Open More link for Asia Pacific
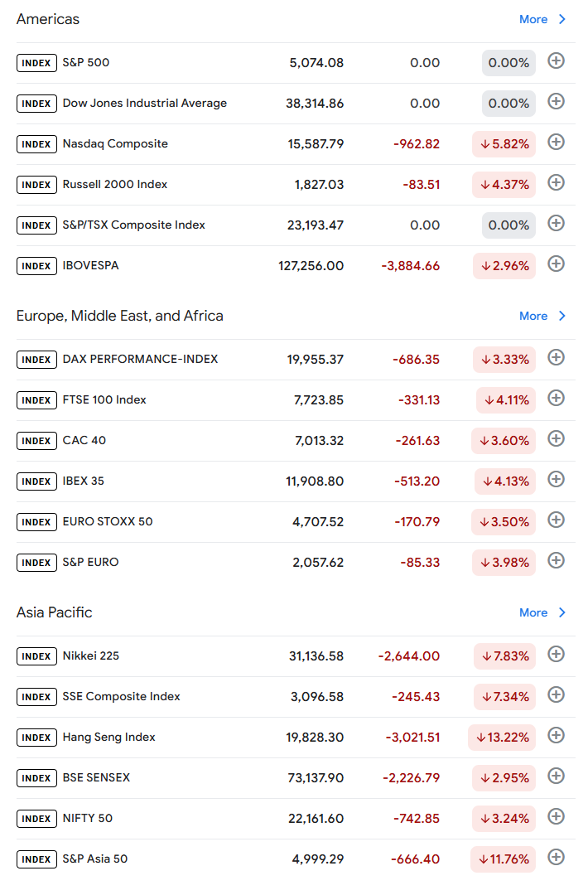Image resolution: width=588 pixels, height=895 pixels. [x=533, y=612]
